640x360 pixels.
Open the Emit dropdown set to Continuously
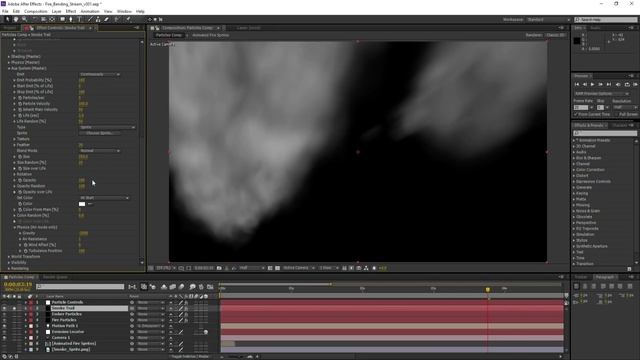[x=100, y=74]
